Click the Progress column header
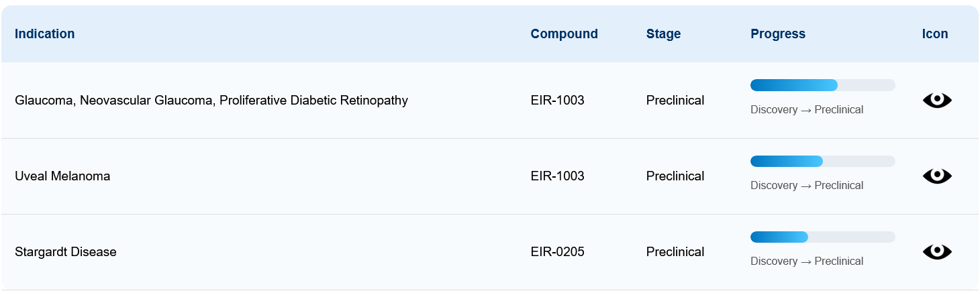Screen dimensions: 980x295 click(777, 34)
